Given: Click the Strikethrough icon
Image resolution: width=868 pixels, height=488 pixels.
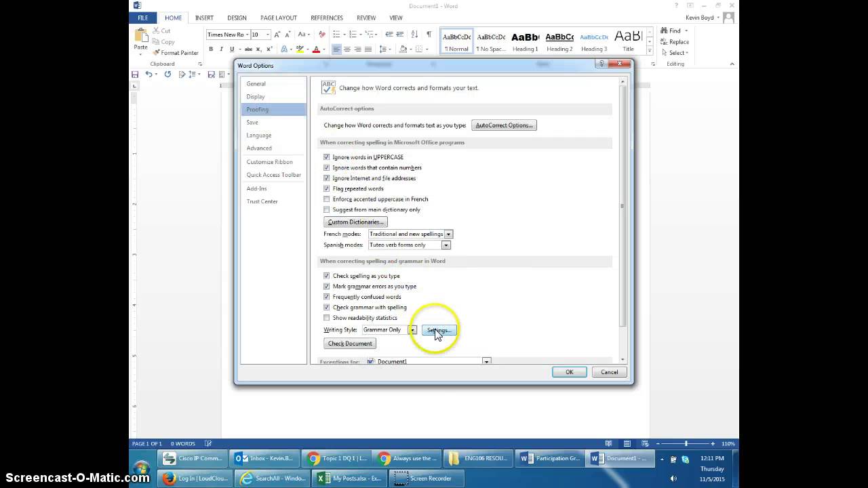Looking at the screenshot, I should 248,49.
